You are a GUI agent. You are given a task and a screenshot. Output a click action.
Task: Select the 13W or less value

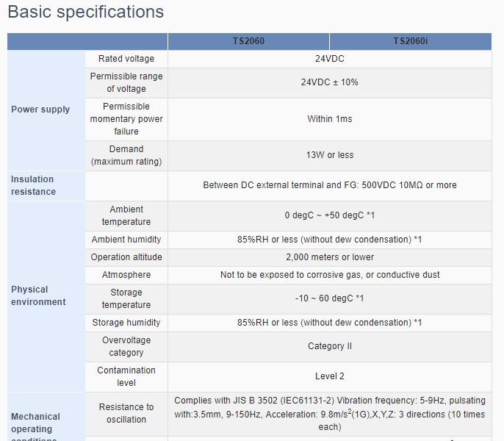329,155
